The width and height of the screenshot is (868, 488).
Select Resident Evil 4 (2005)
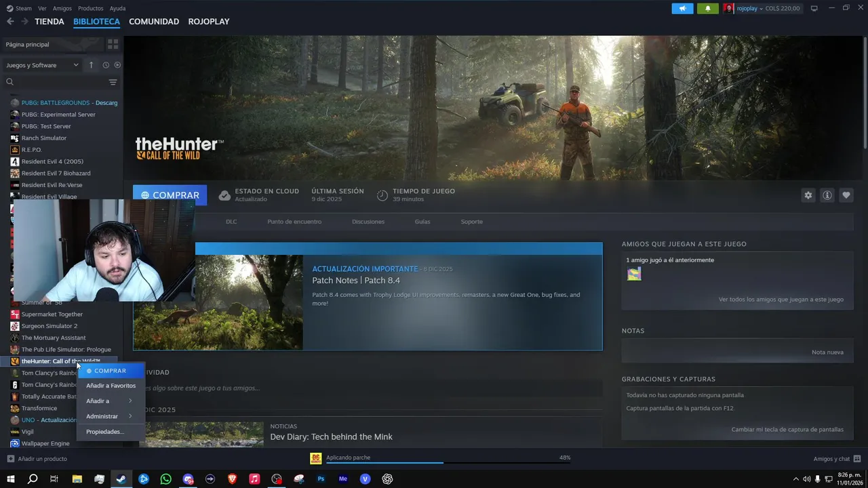click(52, 161)
